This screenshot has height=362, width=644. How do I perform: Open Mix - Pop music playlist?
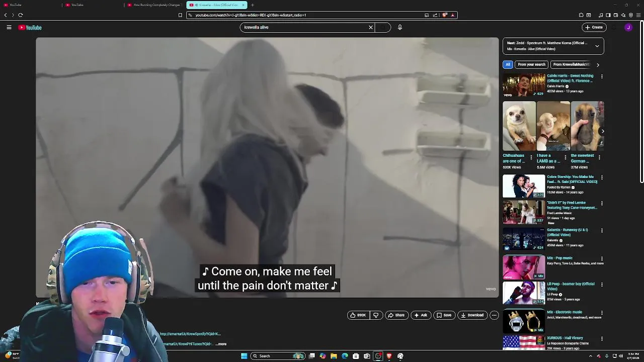point(524,267)
